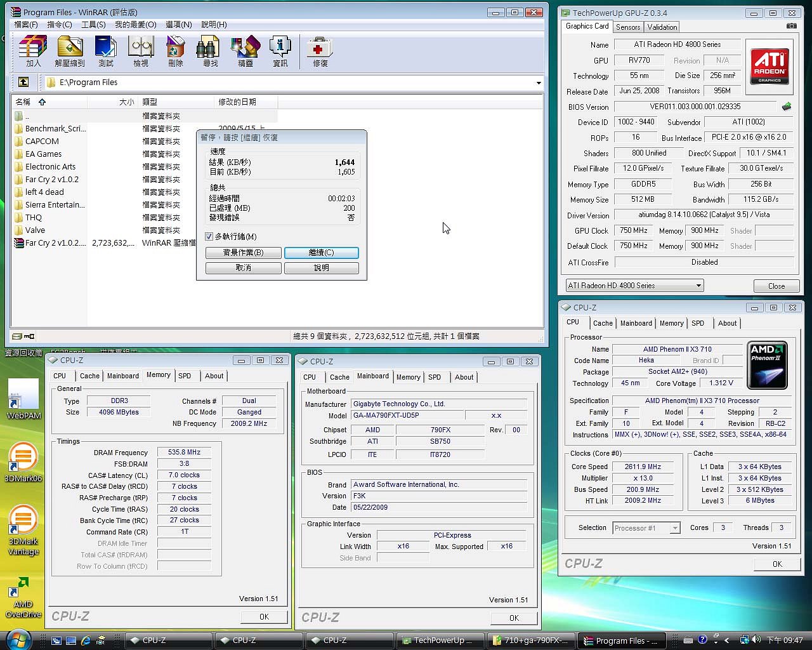Click the Repair (修復) toolbar icon
This screenshot has width=812, height=650.
[x=320, y=51]
